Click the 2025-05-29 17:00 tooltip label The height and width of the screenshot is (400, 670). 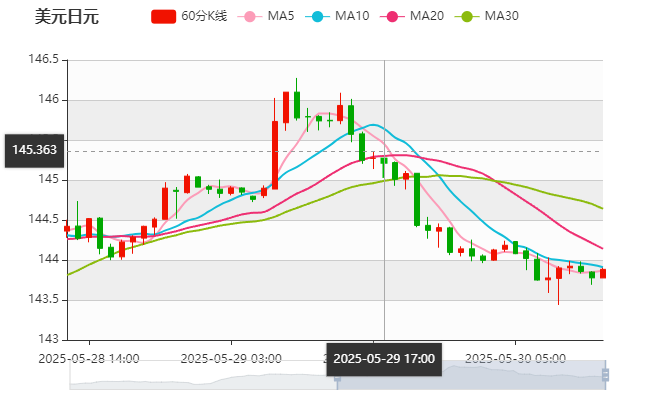[x=384, y=359]
